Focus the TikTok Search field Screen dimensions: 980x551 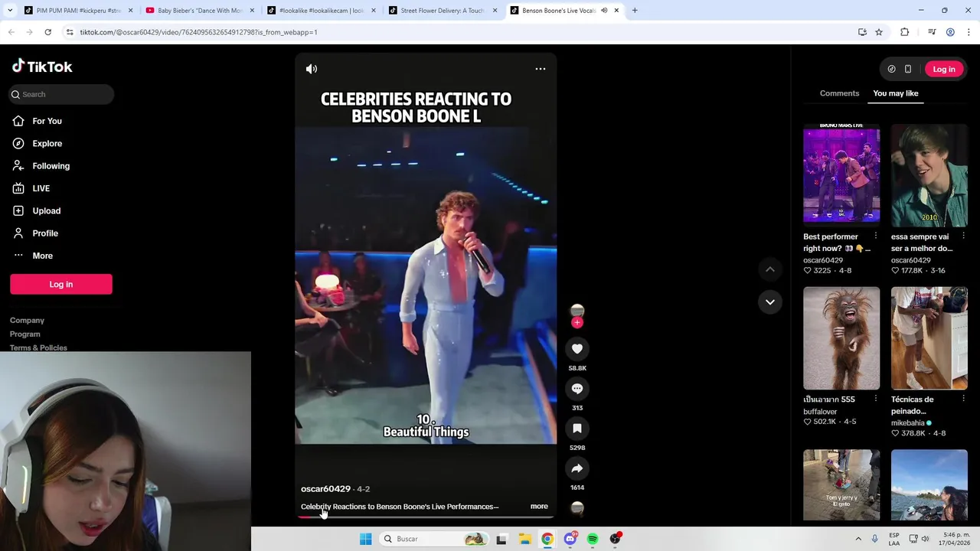click(x=61, y=94)
